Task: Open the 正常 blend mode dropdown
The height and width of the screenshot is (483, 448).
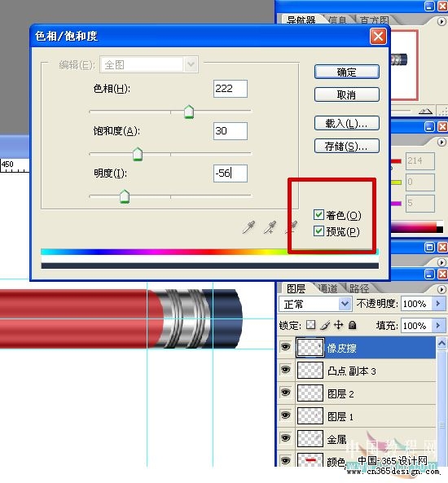Action: 315,305
